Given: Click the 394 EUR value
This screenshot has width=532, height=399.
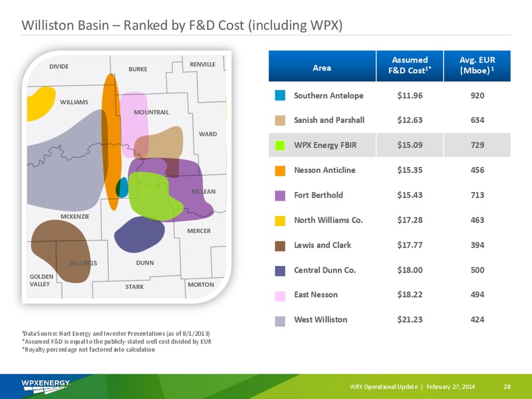Looking at the screenshot, I should 477,245.
